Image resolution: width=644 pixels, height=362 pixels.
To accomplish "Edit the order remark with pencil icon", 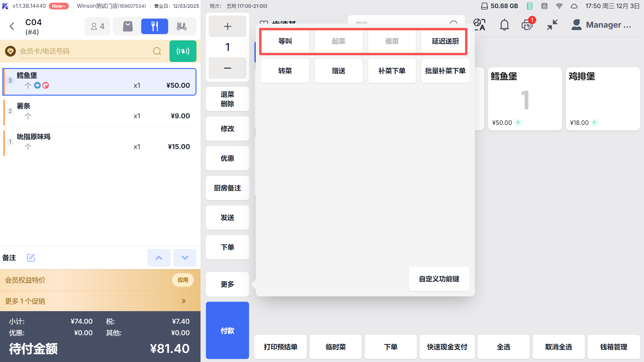I will 31,258.
